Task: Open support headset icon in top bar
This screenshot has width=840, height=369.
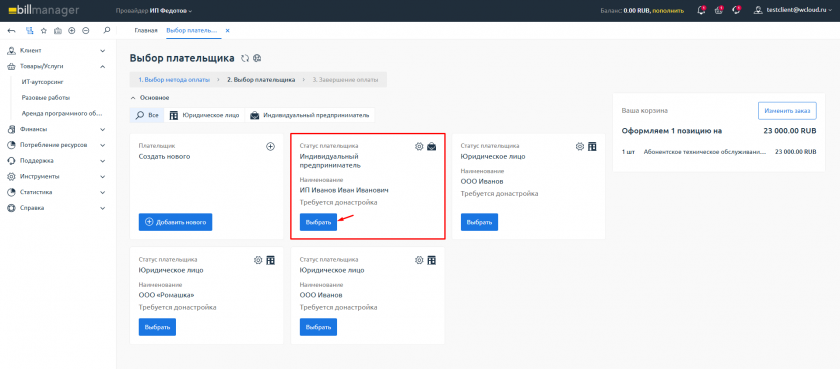Action: tap(736, 10)
